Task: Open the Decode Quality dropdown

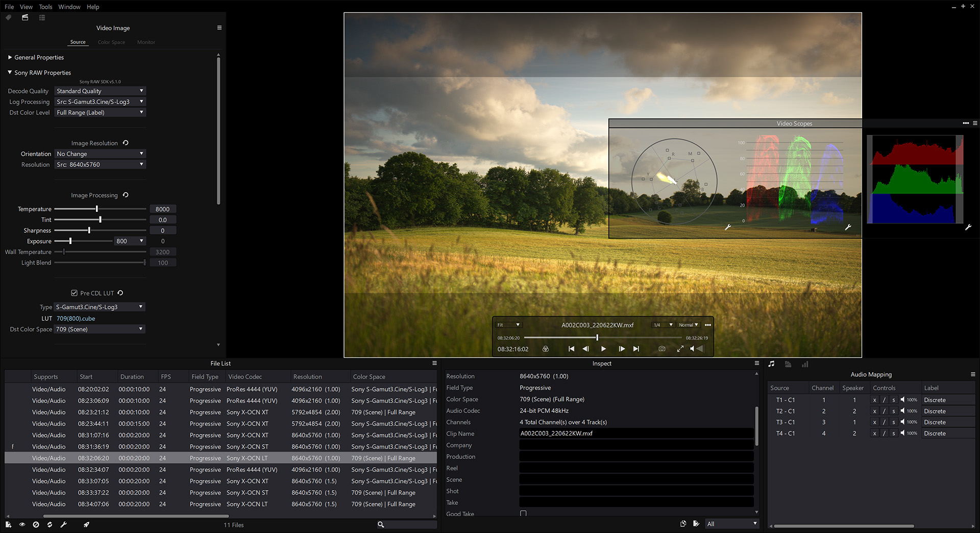Action: [100, 91]
